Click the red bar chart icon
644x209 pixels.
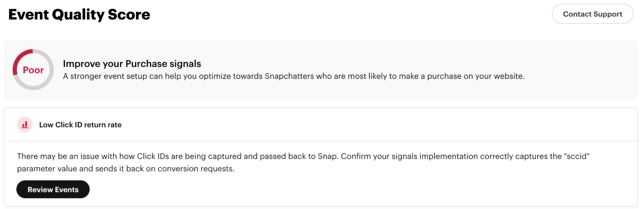25,125
